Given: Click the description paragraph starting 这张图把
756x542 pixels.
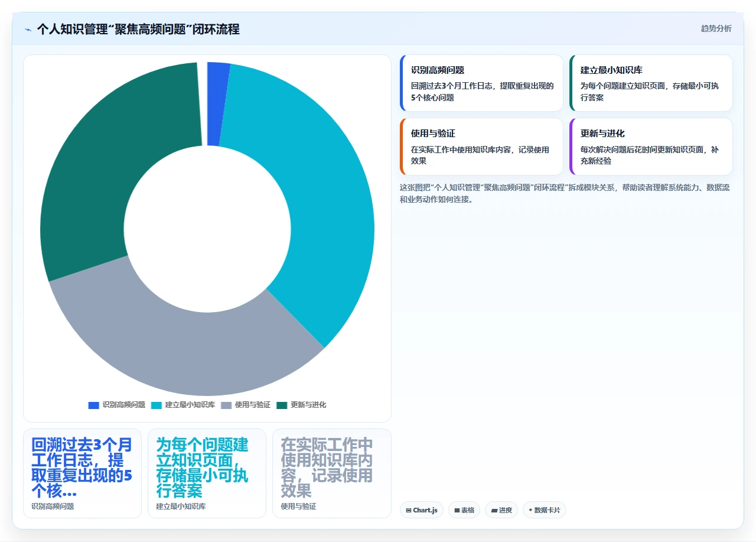Looking at the screenshot, I should point(565,193).
